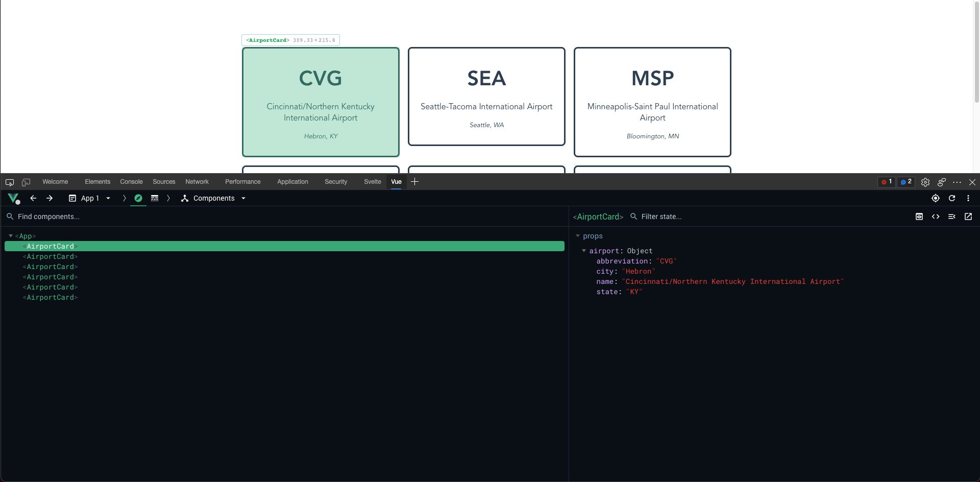This screenshot has width=980, height=482.
Task: Click the city value "Hebron"
Action: (639, 271)
